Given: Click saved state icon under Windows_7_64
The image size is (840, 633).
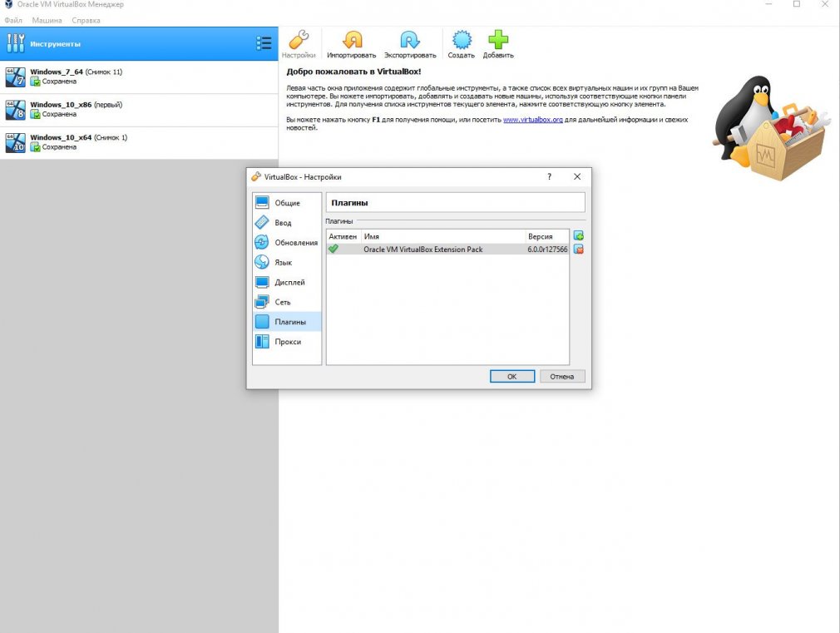Looking at the screenshot, I should point(36,82).
